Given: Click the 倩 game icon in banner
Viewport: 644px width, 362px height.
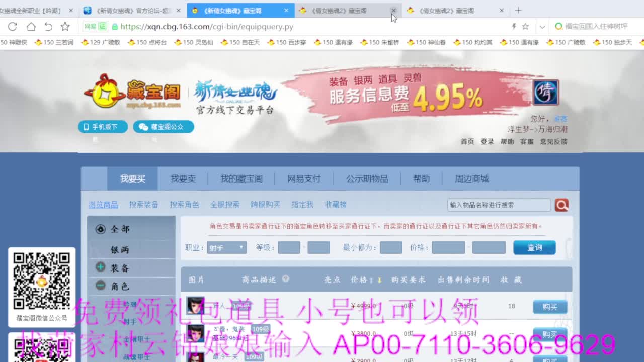Looking at the screenshot, I should point(545,92).
